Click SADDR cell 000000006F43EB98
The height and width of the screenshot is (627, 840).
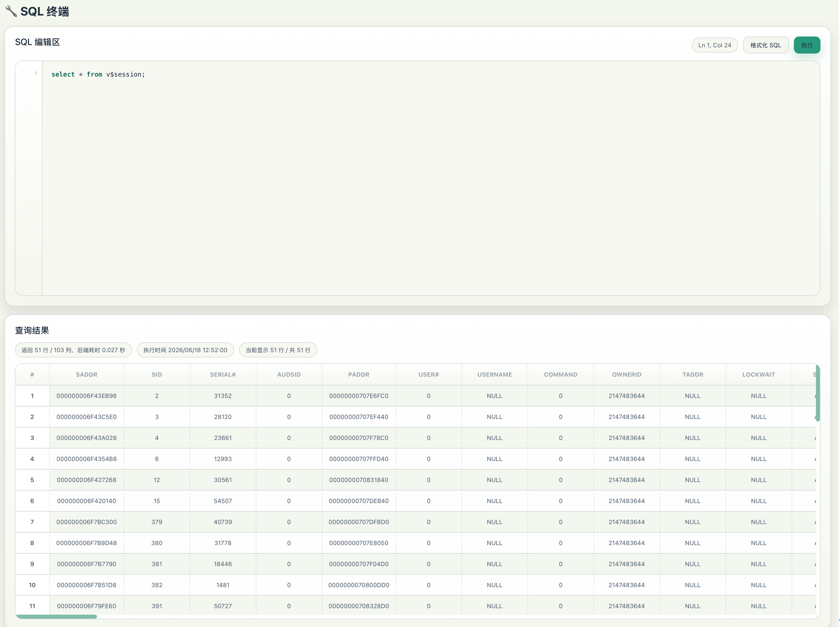coord(87,396)
